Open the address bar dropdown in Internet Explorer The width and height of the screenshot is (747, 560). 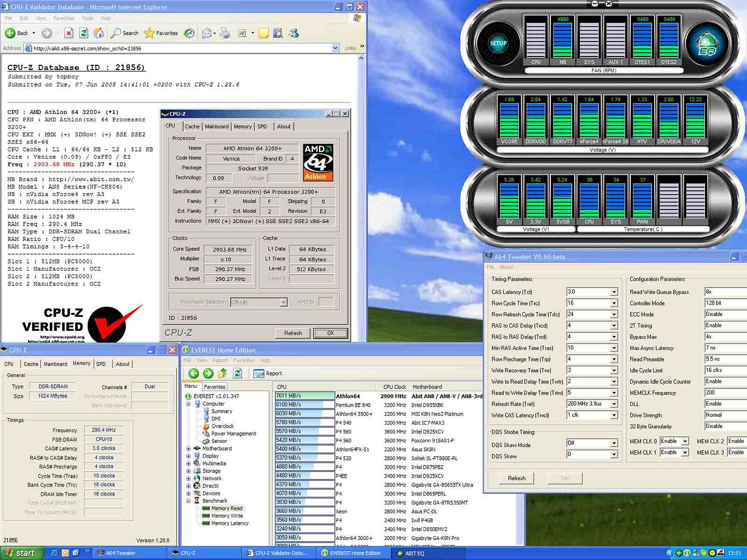click(335, 48)
